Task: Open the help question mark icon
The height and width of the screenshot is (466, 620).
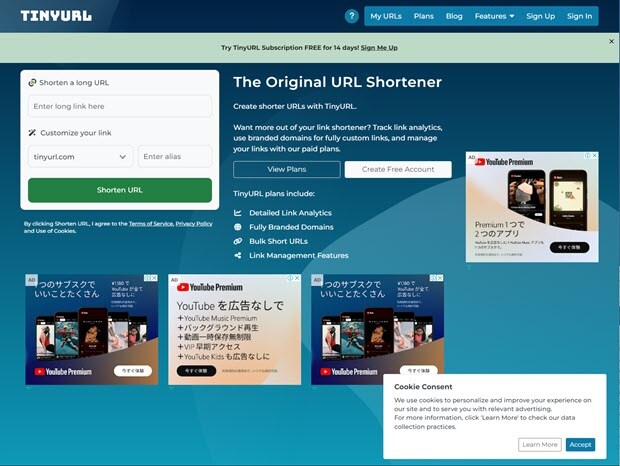Action: (351, 16)
